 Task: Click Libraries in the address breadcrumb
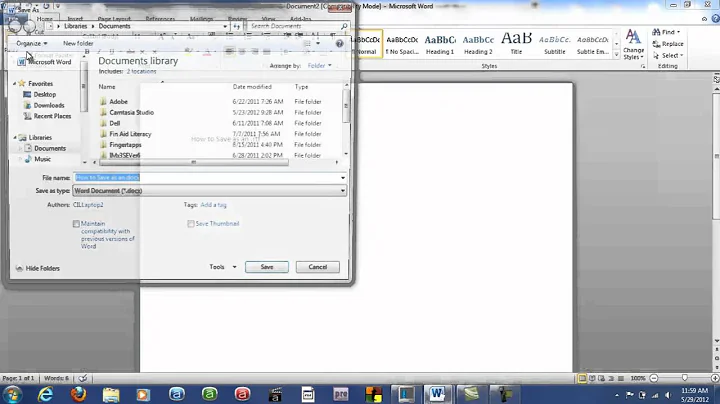(x=75, y=26)
